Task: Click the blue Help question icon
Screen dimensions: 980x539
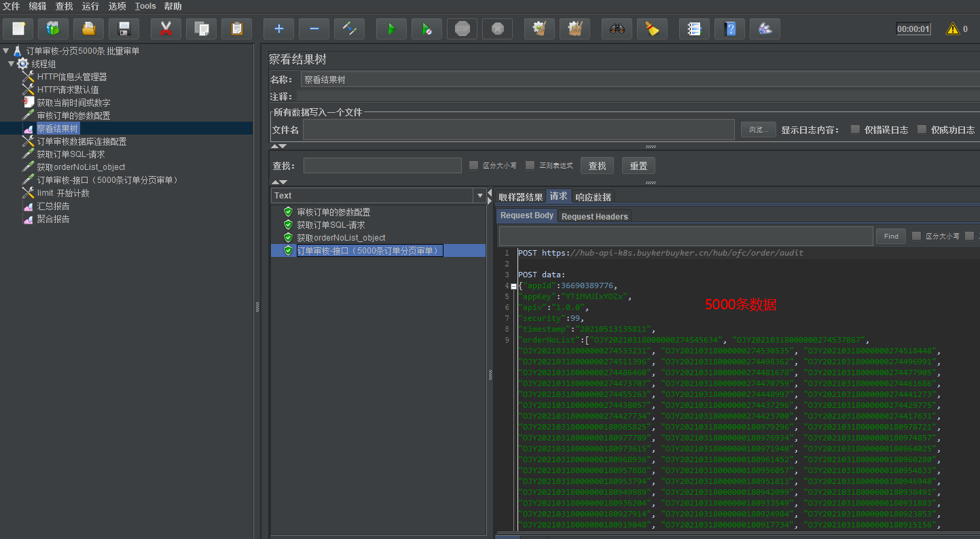Action: (x=729, y=29)
